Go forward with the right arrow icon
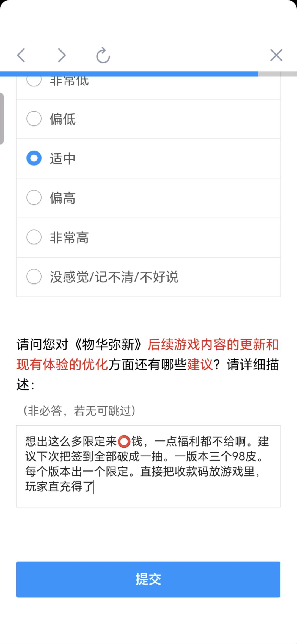The height and width of the screenshot is (644, 297). click(62, 55)
